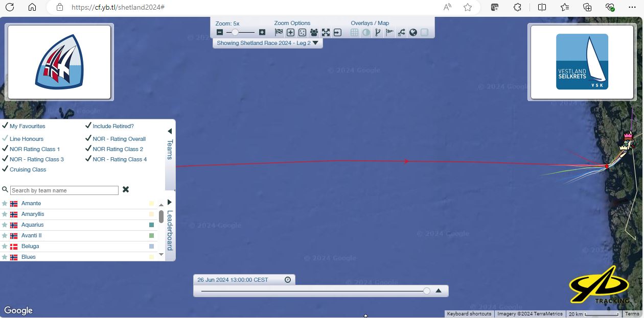Viewport: 644px width, 318px height.
Task: Favourite Beluga with its star icon
Action: (x=5, y=246)
